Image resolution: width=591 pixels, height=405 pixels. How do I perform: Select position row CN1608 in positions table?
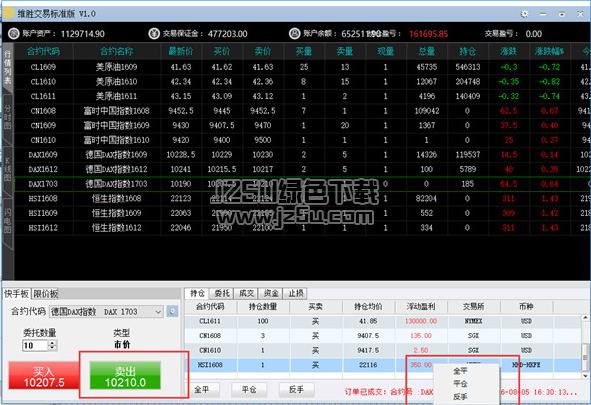(x=383, y=336)
